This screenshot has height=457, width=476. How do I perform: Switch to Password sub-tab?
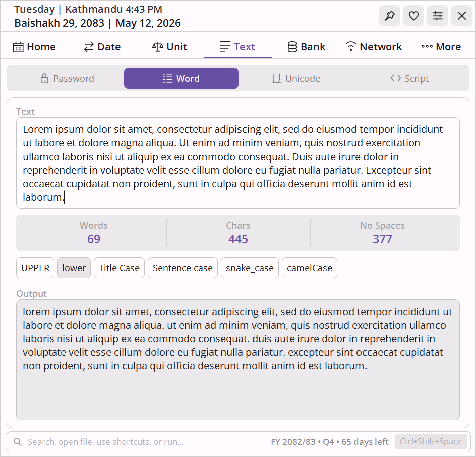[x=67, y=79]
